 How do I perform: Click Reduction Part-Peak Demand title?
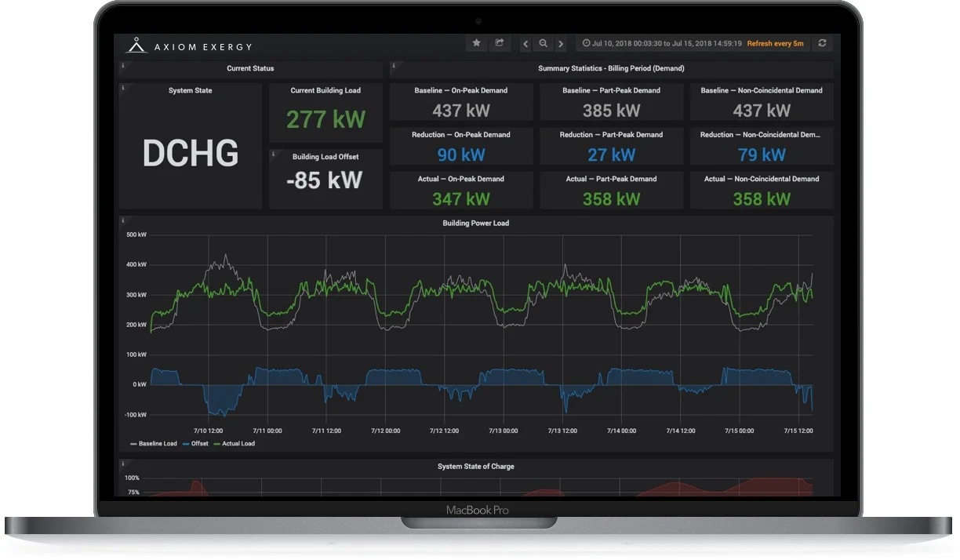coord(612,135)
